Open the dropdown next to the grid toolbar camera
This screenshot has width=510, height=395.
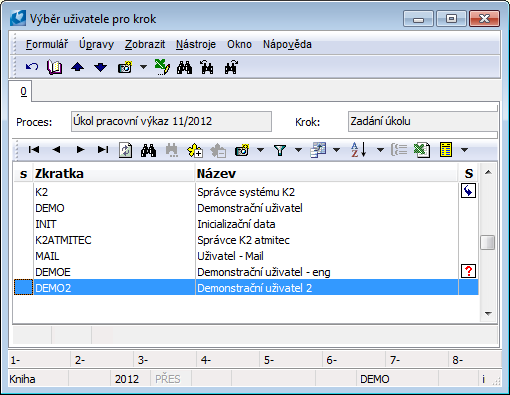(x=261, y=150)
